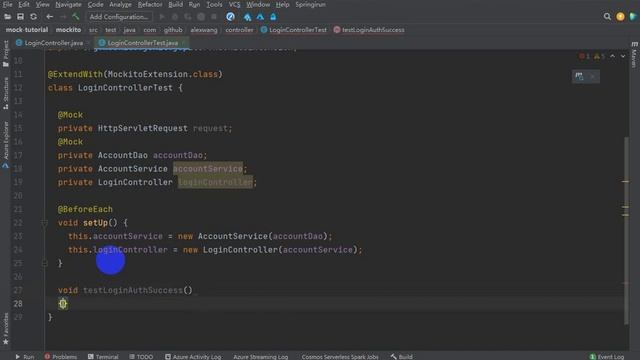Screen dimensions: 640x360
Task: Open the Problems tool window
Action: (x=60, y=356)
